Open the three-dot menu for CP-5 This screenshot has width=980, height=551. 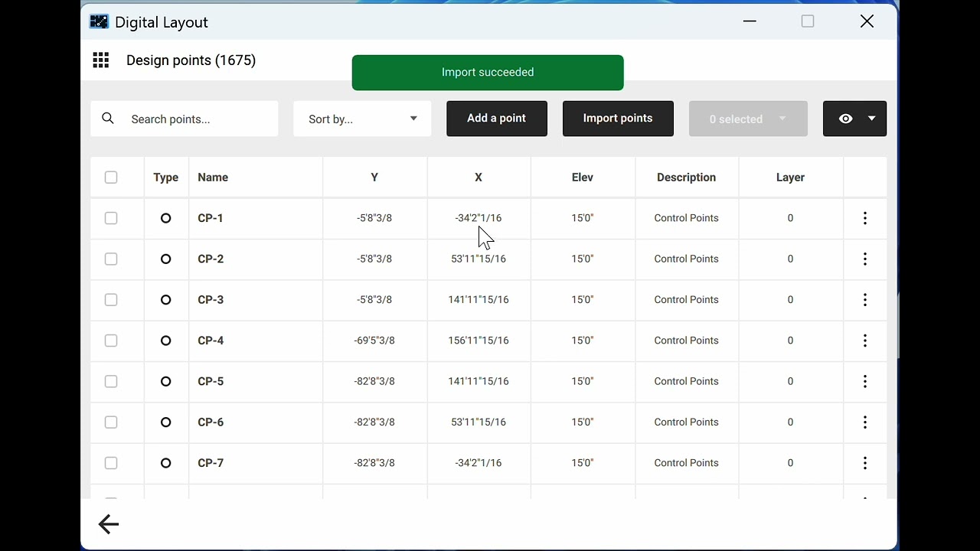coord(865,381)
